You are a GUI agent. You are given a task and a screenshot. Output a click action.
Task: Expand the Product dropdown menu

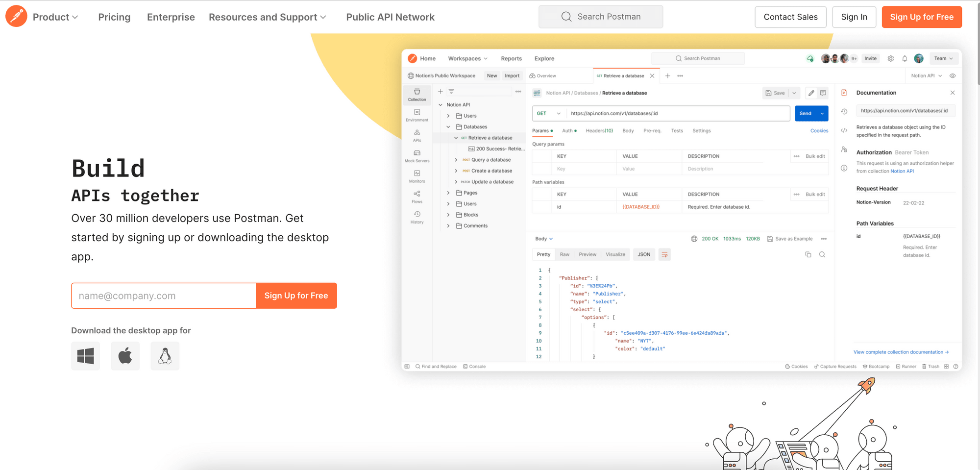(55, 17)
